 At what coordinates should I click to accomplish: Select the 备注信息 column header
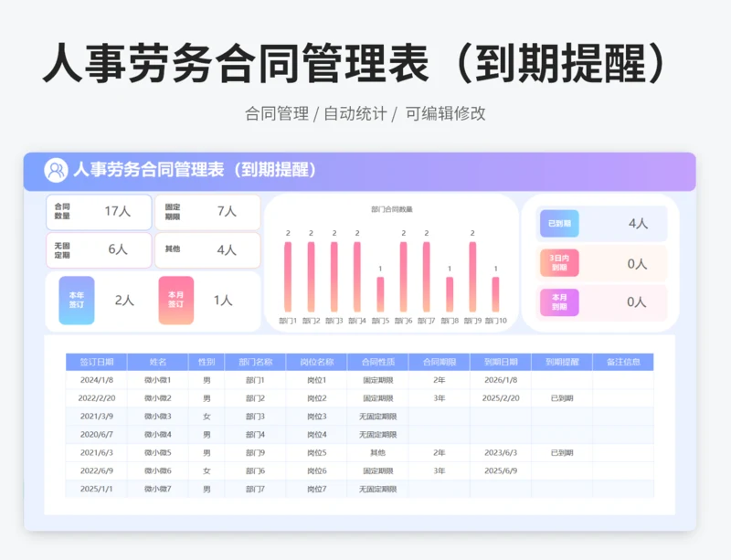pos(623,362)
